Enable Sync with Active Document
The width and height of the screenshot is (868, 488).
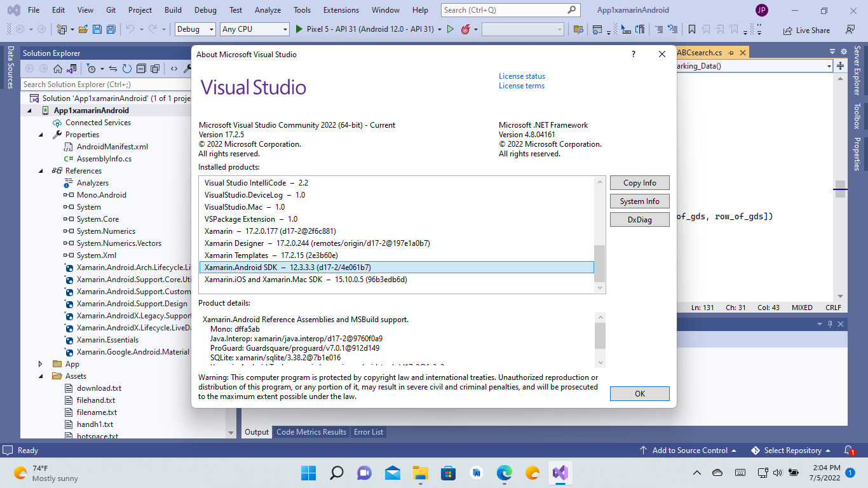[x=112, y=70]
